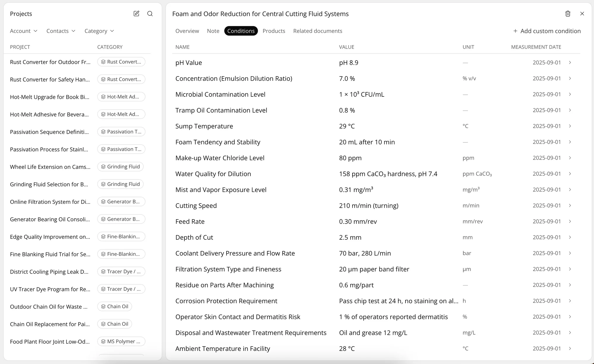Open Ambient Temperature in Facility chevron
The image size is (594, 364).
pos(570,349)
